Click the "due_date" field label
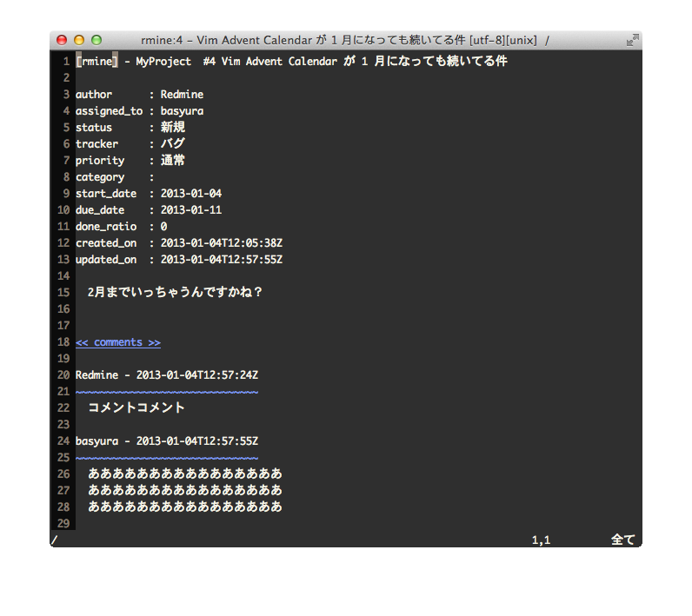The height and width of the screenshot is (616, 692). coord(100,210)
